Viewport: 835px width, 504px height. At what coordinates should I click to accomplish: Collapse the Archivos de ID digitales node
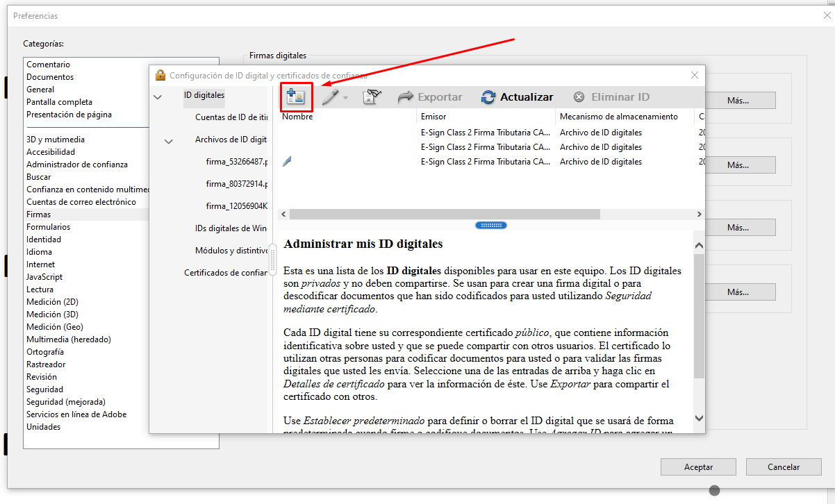[169, 141]
